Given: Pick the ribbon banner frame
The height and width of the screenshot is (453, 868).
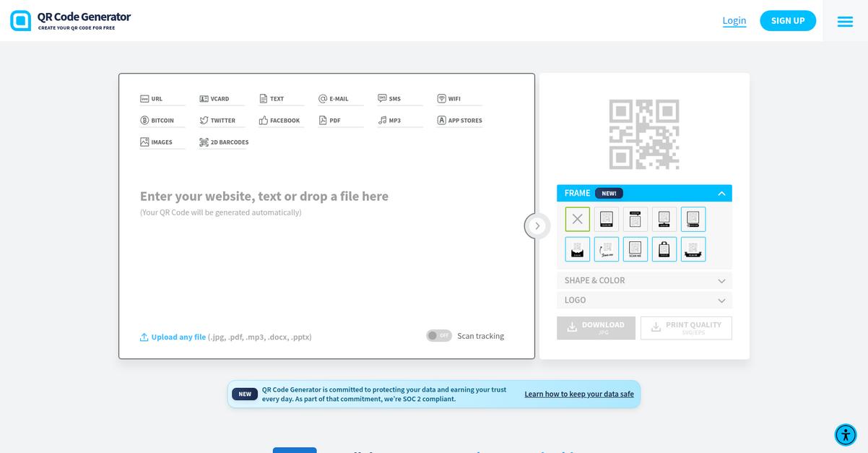Looking at the screenshot, I should (693, 219).
